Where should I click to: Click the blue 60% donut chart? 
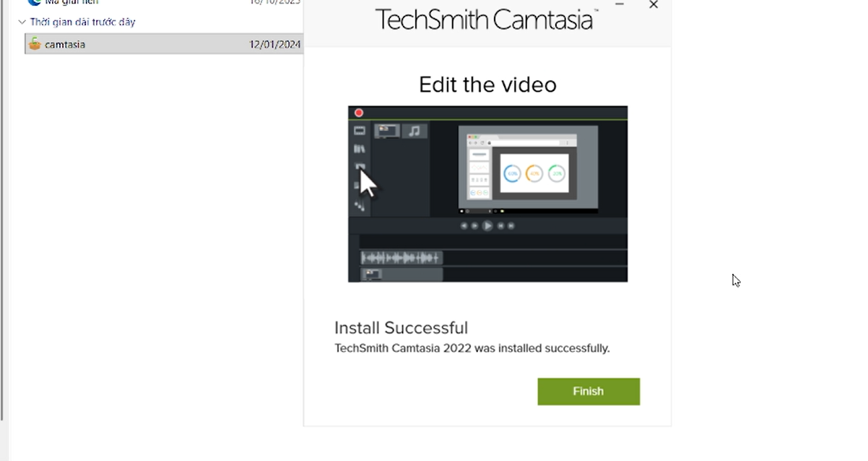[x=512, y=174]
